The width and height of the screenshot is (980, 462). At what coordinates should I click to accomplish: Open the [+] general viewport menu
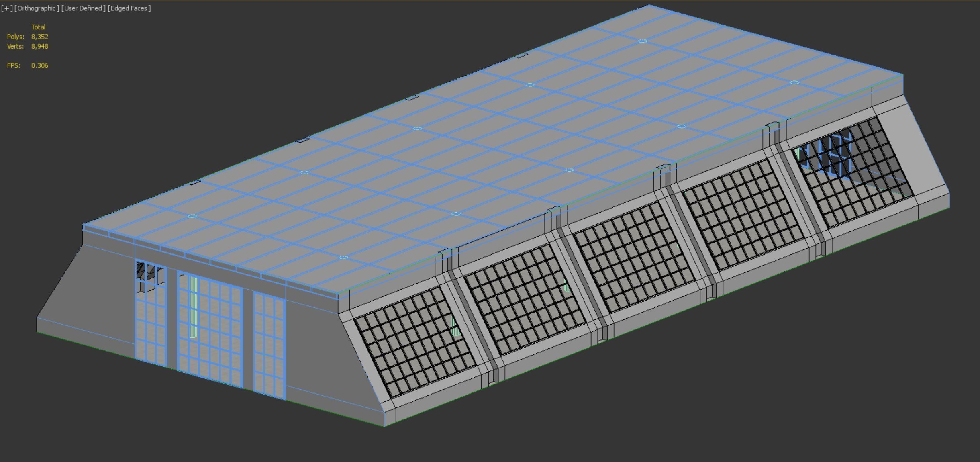[7, 8]
